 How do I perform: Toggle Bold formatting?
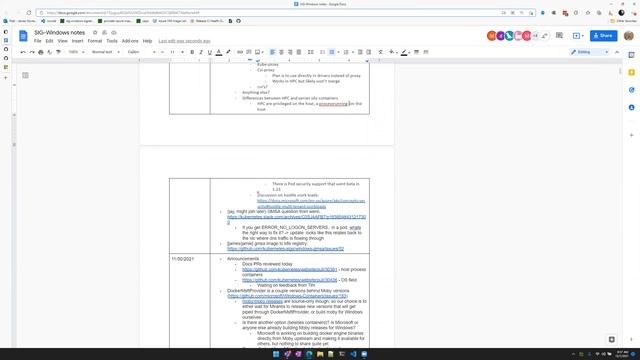point(192,52)
